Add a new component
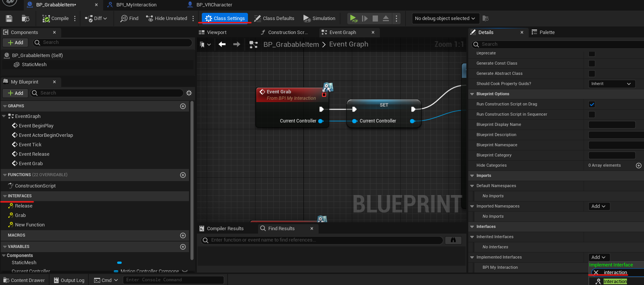This screenshot has height=285, width=644. [x=15, y=43]
